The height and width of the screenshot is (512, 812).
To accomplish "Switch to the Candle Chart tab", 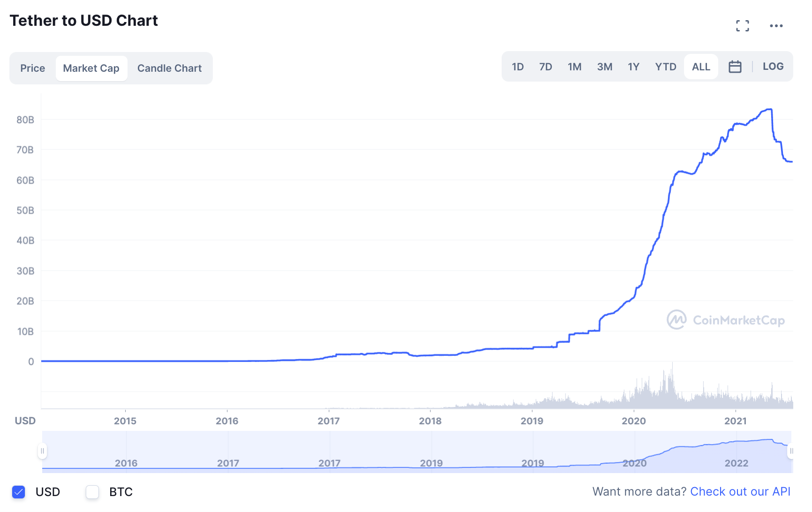I will click(169, 68).
